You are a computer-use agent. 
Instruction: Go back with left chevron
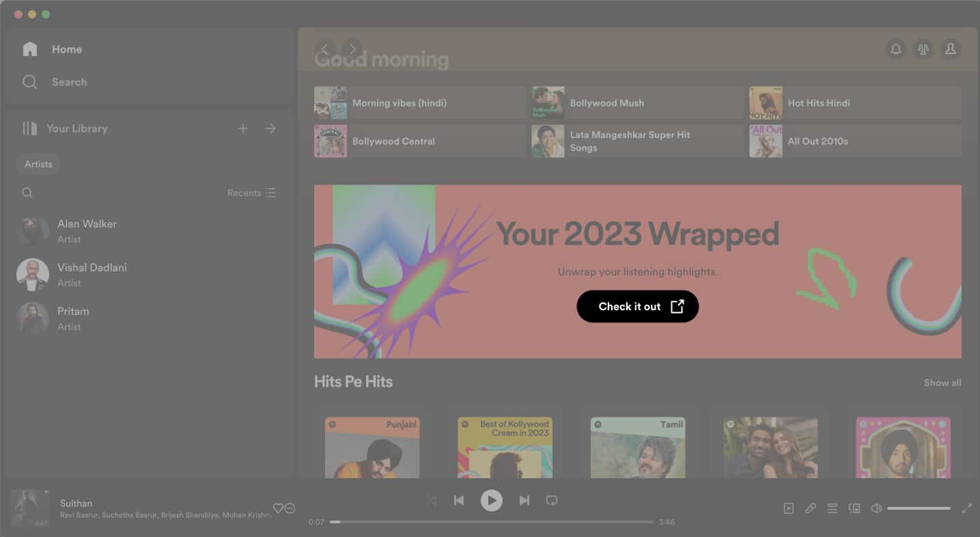click(x=325, y=49)
